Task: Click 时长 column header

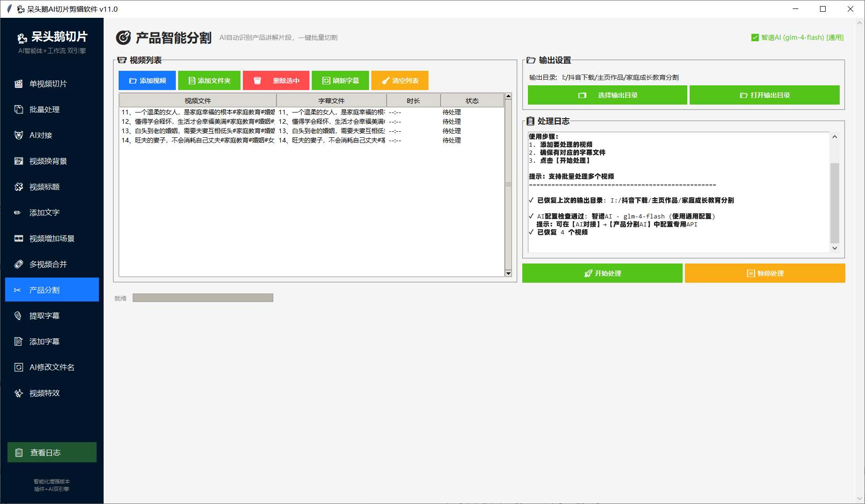Action: pos(414,101)
